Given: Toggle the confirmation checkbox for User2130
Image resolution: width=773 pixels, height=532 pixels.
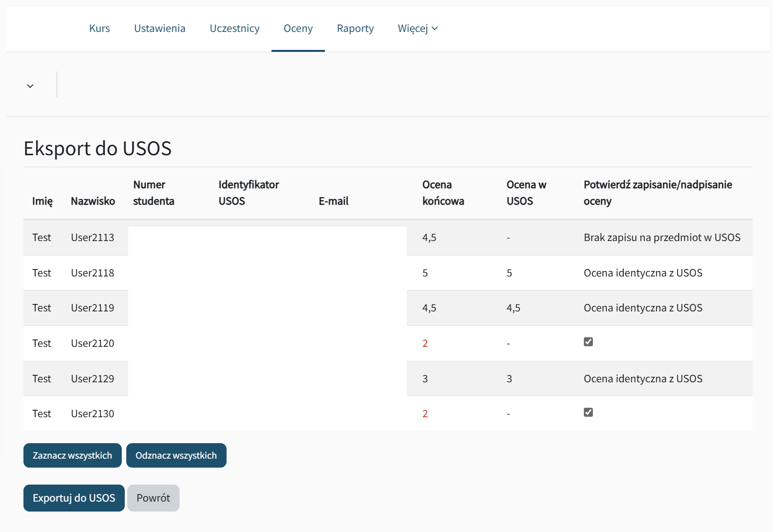Looking at the screenshot, I should pyautogui.click(x=588, y=412).
